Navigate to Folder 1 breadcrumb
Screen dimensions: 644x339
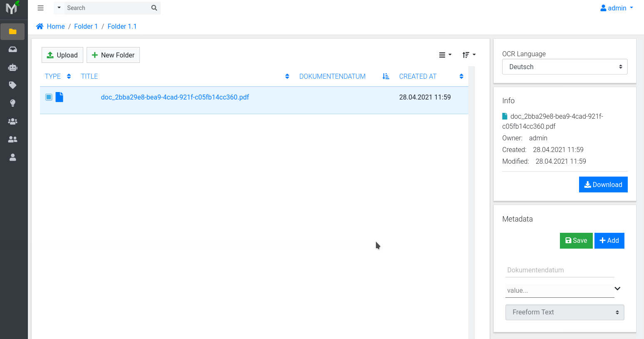tap(86, 26)
